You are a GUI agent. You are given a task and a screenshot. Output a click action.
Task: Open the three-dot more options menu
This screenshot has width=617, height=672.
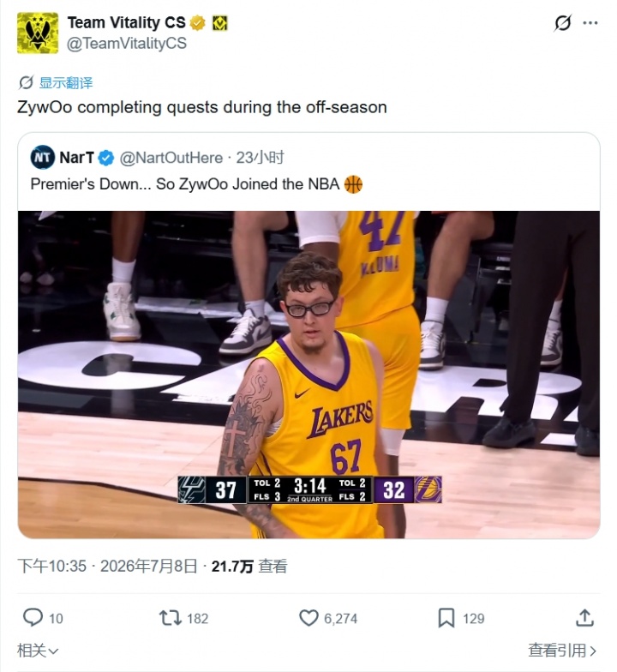click(x=590, y=22)
